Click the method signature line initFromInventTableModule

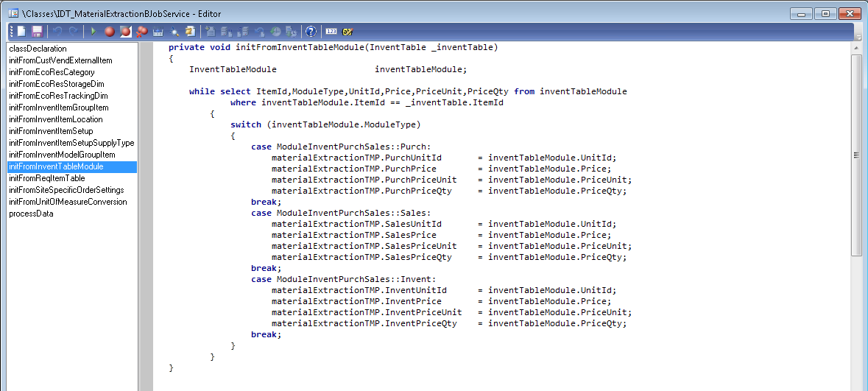point(334,48)
